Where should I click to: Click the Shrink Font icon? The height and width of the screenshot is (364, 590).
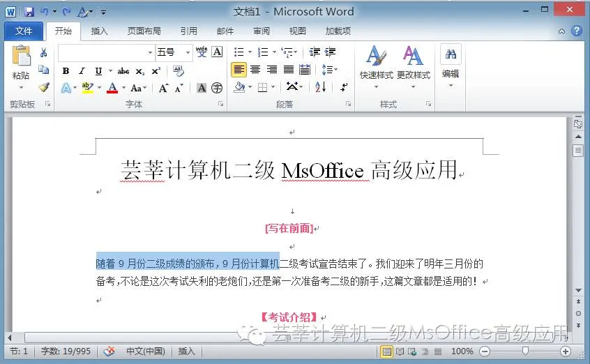179,88
